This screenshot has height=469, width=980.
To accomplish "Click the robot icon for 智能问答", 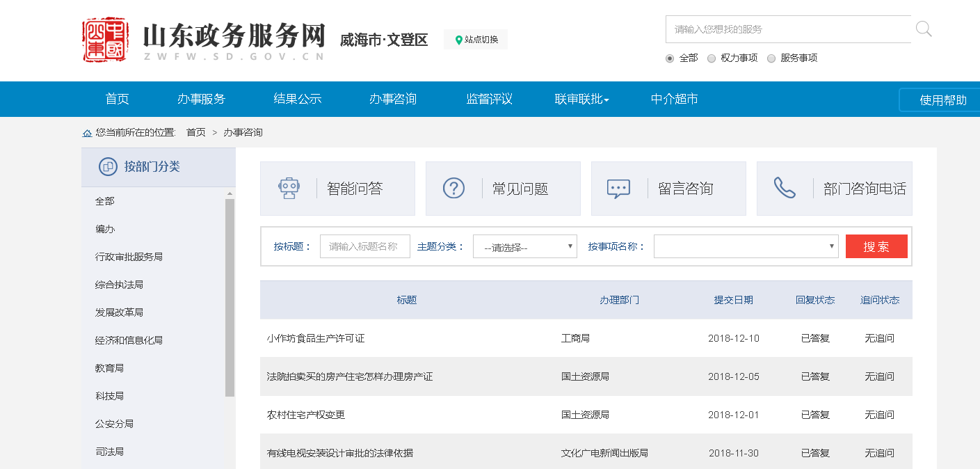I will (x=289, y=189).
